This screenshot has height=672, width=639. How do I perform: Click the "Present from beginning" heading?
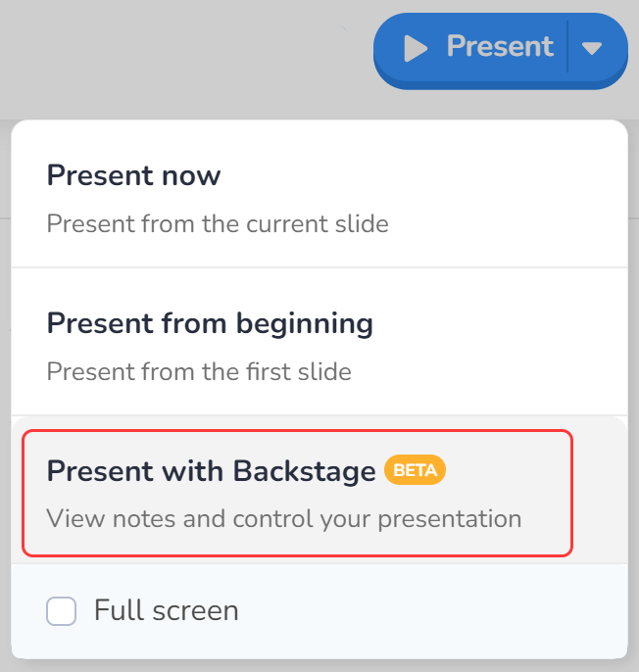(x=210, y=323)
